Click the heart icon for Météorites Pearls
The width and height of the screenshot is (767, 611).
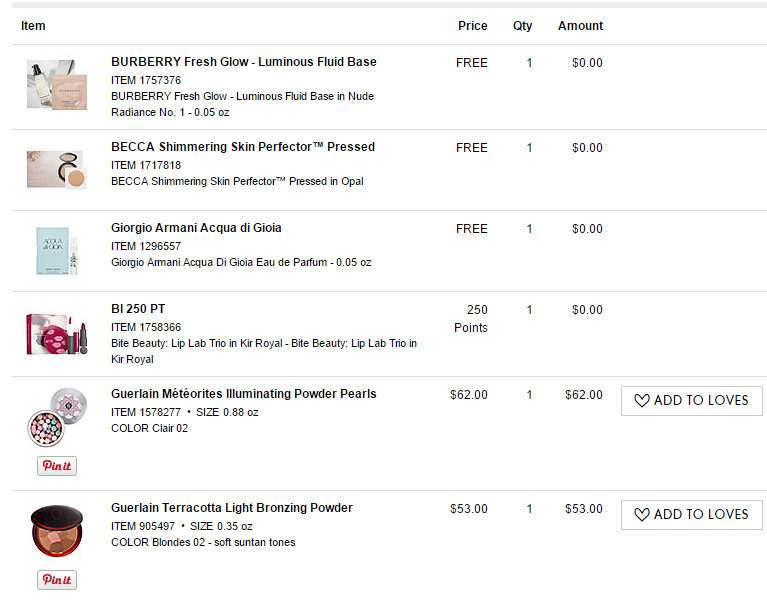pyautogui.click(x=642, y=401)
